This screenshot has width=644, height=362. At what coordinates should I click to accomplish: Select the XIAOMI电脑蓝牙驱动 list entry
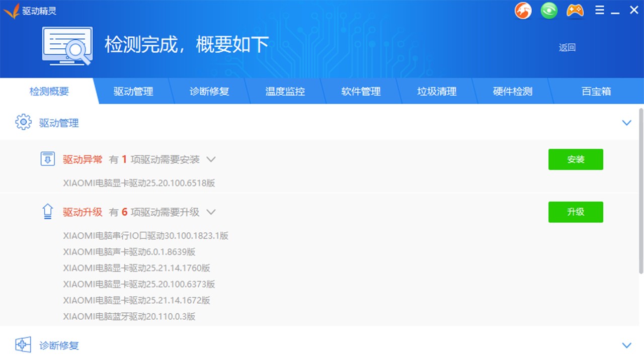coord(129,316)
